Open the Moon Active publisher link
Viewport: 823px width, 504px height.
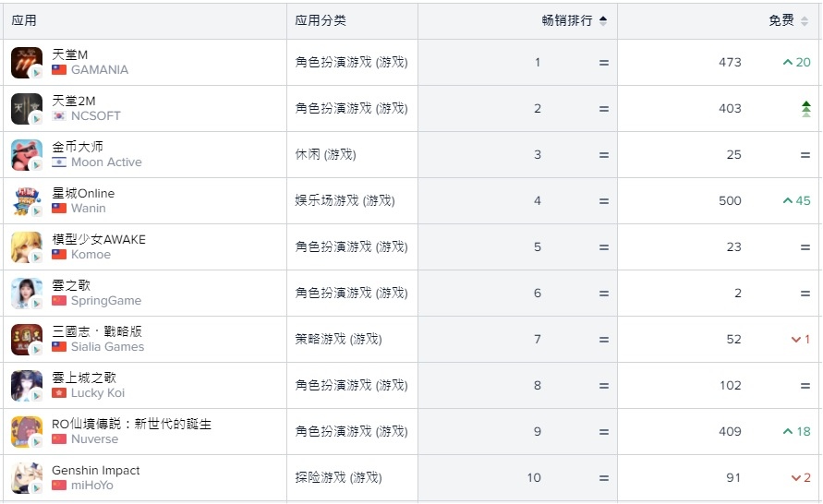(106, 162)
